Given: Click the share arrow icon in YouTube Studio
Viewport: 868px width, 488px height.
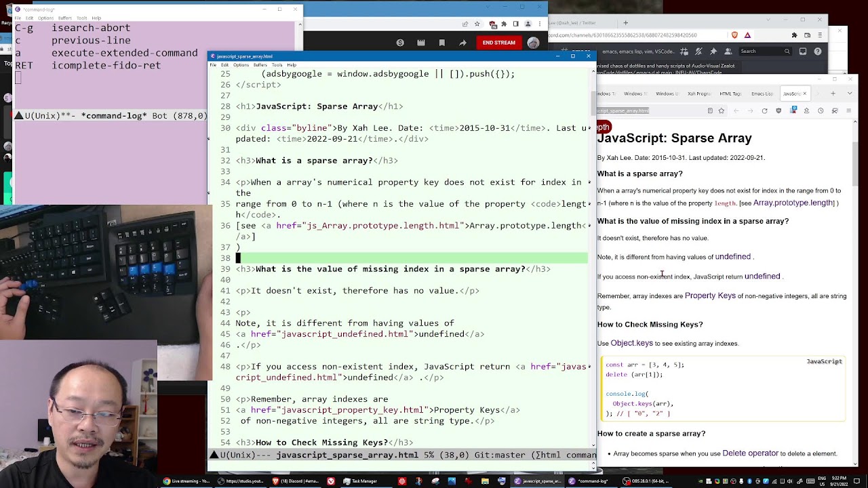Looking at the screenshot, I should pyautogui.click(x=463, y=43).
